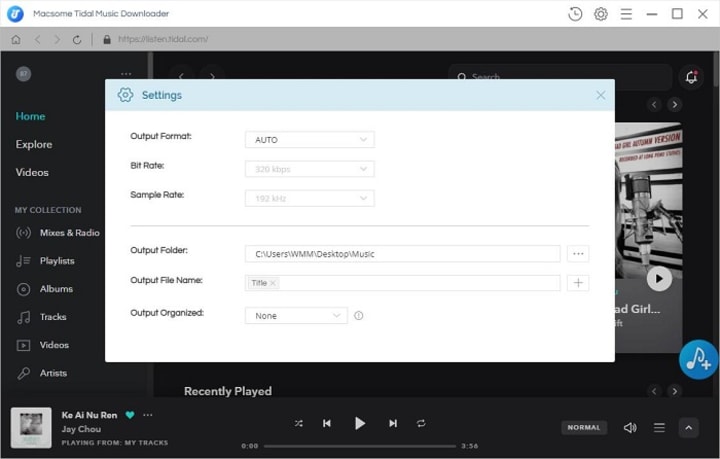Image resolution: width=720 pixels, height=459 pixels.
Task: Expand Output Organized None dropdown
Action: [x=296, y=315]
